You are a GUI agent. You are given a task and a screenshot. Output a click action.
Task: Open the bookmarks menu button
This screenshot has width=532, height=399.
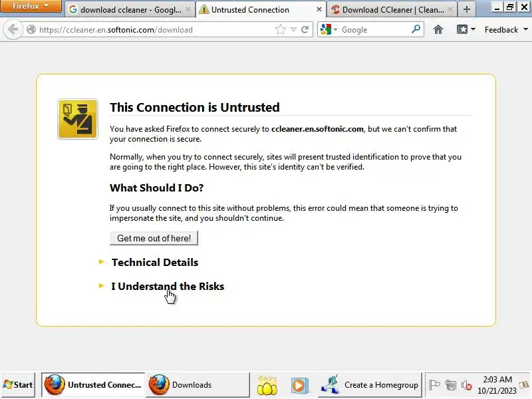(465, 30)
